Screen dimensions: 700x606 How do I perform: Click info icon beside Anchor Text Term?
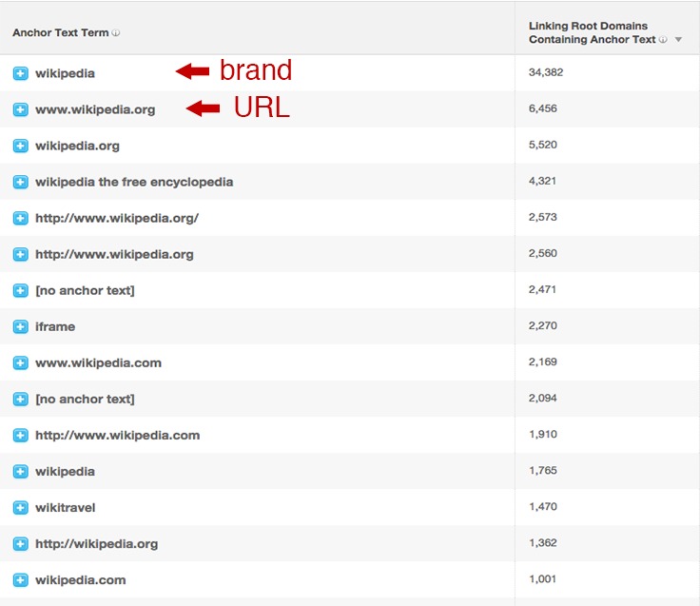click(116, 33)
